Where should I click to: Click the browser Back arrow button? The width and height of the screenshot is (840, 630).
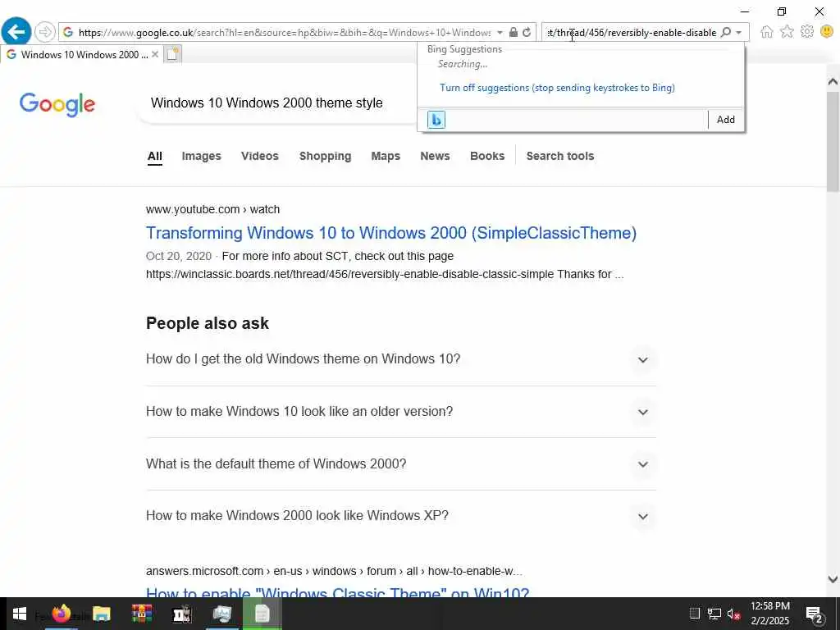click(16, 32)
